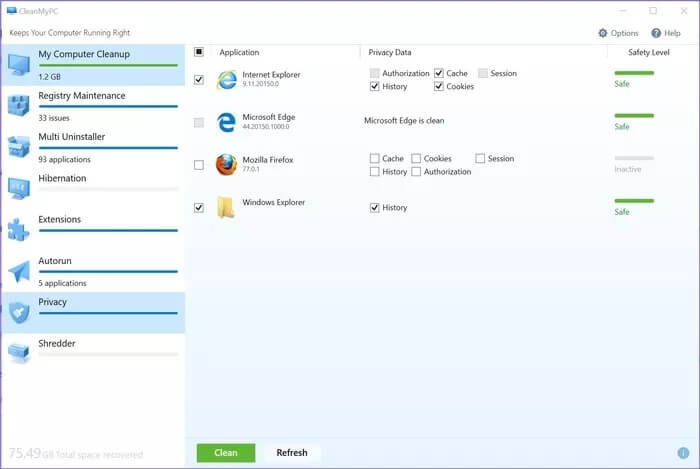
Task: Click Mozilla Firefox inactive gray level bar
Action: 634,158
